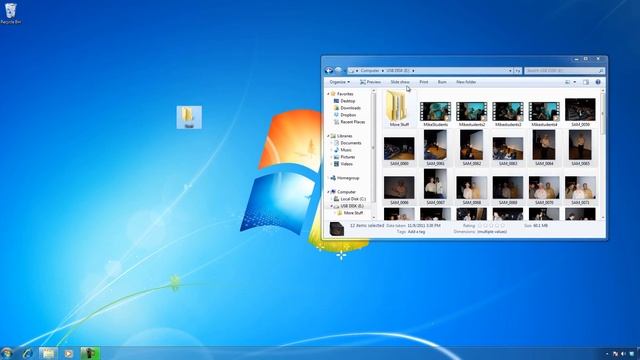Open the Recycle Bin on the desktop

pos(11,13)
